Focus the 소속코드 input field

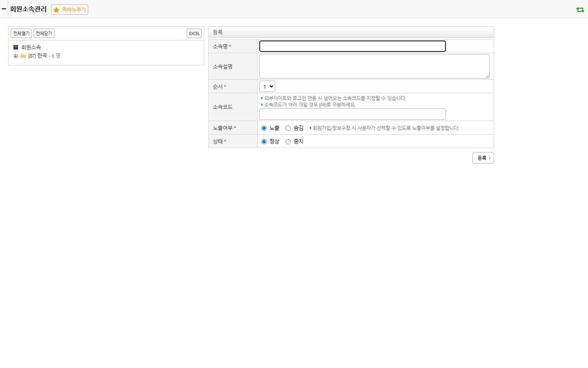tap(352, 114)
